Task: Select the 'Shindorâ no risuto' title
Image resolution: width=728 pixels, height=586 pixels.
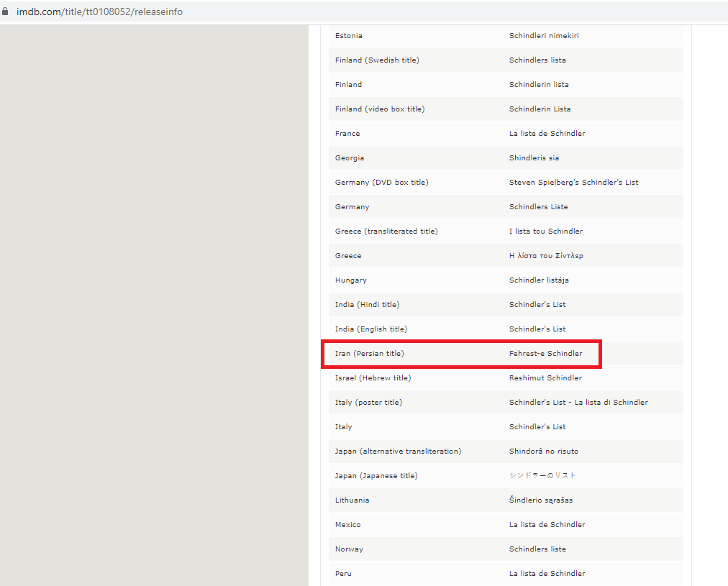Action: pos(544,452)
